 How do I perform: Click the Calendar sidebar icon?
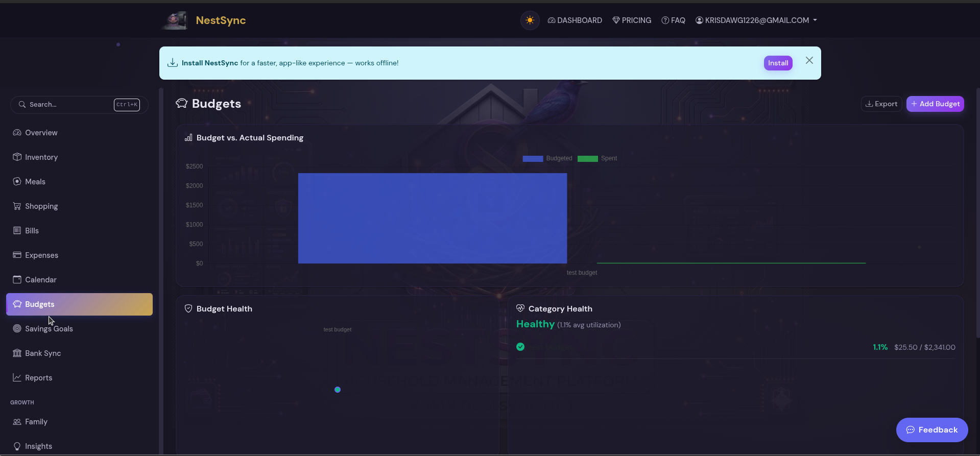(x=17, y=279)
